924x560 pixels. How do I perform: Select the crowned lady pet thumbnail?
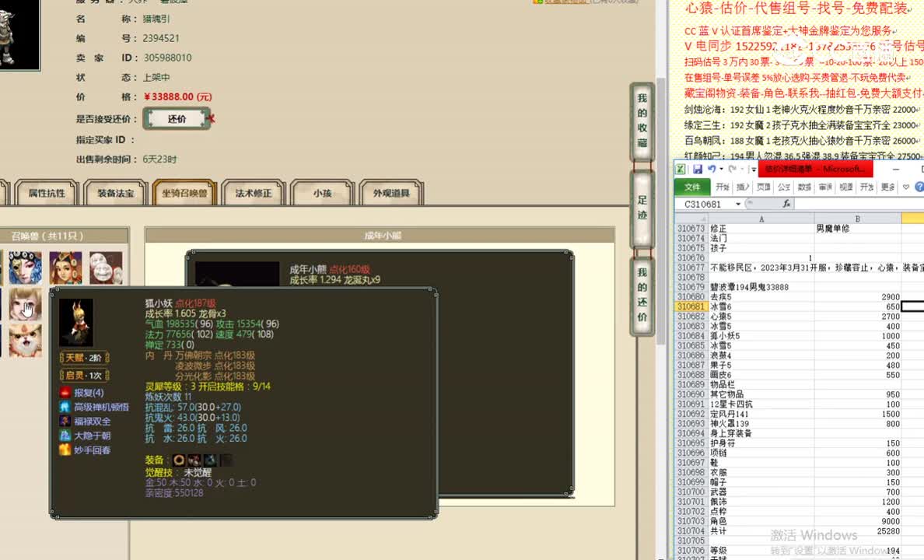pos(65,268)
